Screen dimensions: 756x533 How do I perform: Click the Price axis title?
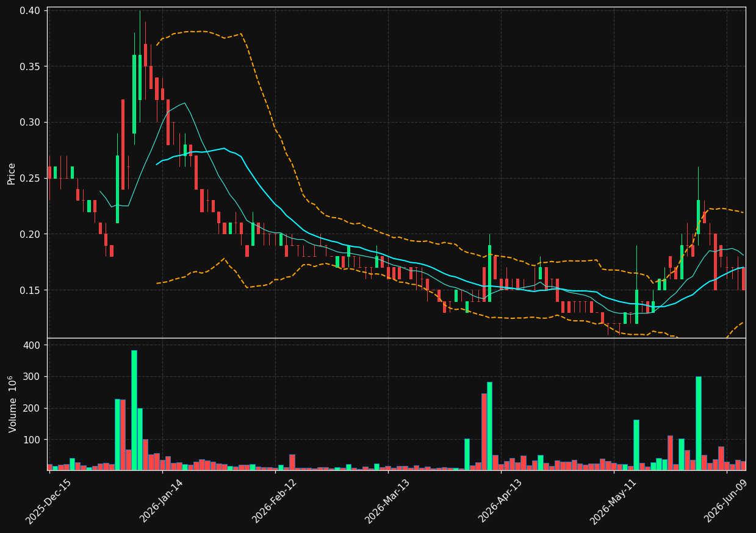click(12, 173)
